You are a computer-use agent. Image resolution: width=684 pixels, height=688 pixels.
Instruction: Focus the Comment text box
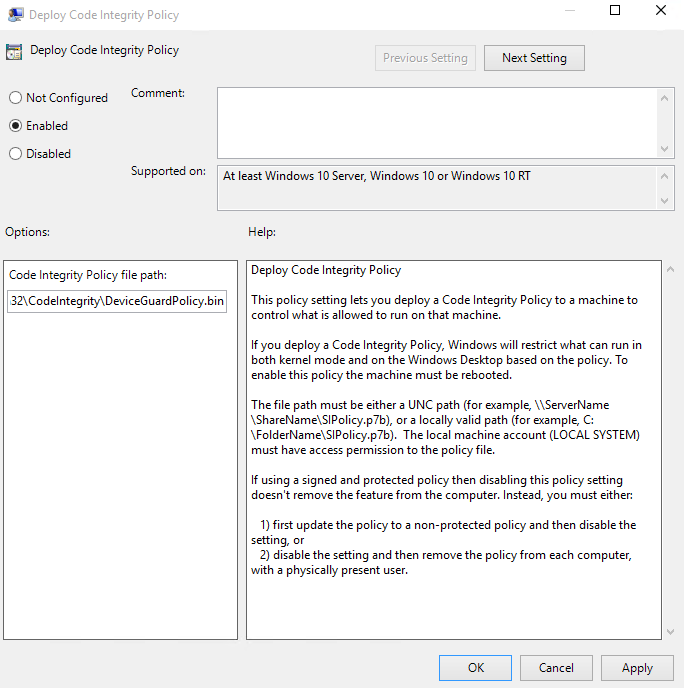tap(437, 121)
